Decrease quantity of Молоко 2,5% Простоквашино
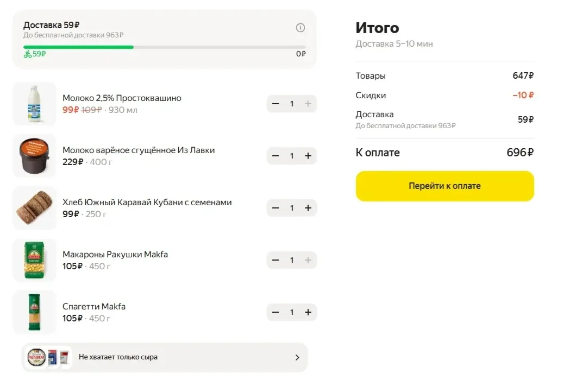The image size is (570, 392). pyautogui.click(x=275, y=104)
